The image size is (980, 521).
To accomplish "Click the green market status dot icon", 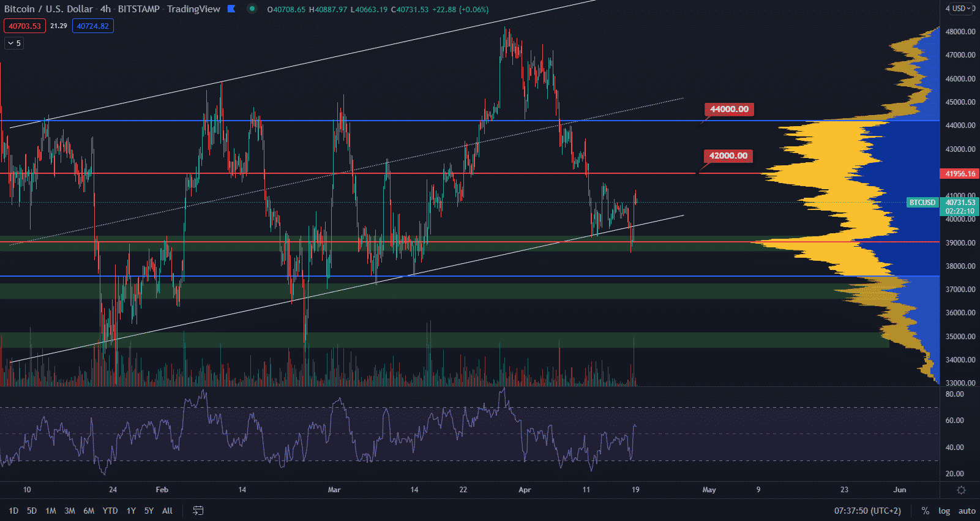I will click(252, 9).
